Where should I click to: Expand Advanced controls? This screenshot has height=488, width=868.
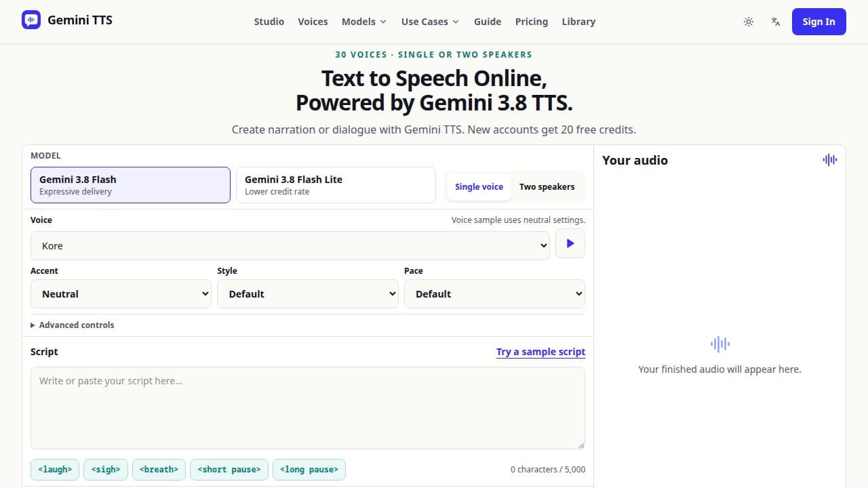click(x=73, y=325)
